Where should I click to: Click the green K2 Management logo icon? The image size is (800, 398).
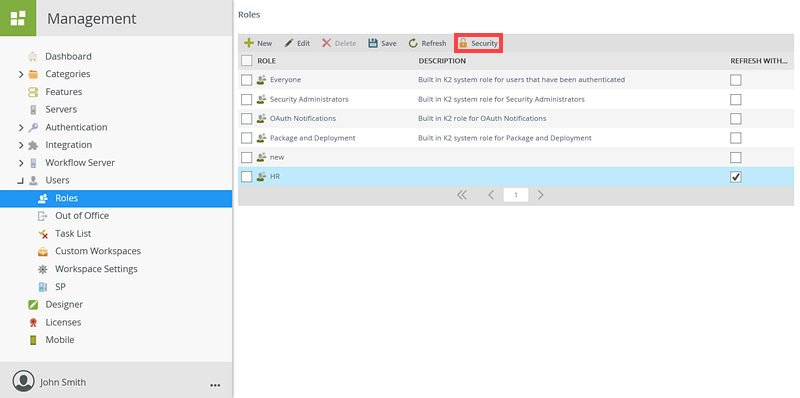click(18, 18)
